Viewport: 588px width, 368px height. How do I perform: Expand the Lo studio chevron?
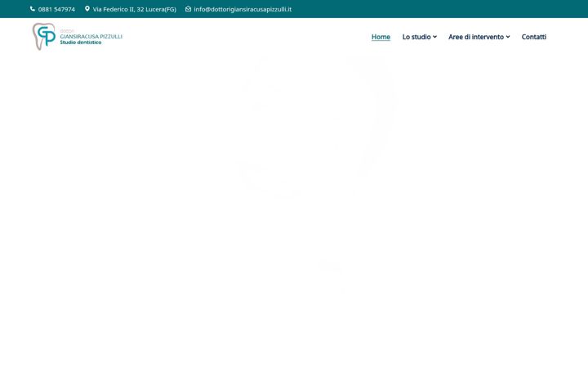point(434,37)
